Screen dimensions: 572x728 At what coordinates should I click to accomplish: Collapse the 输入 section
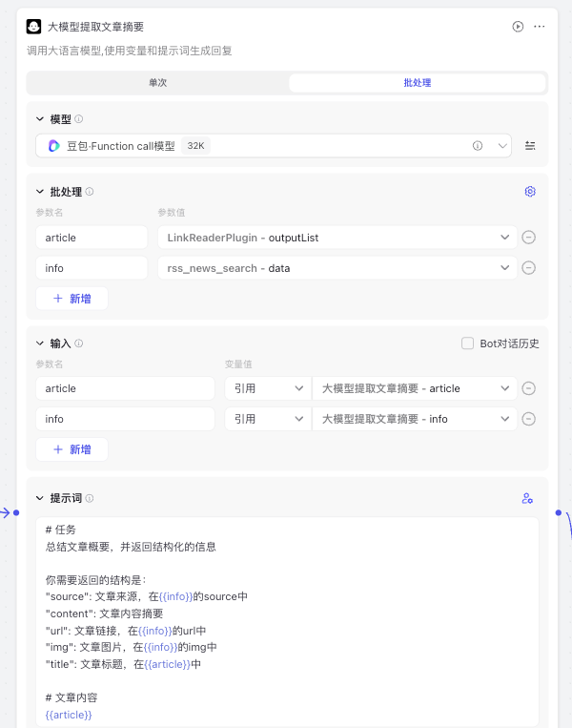coord(40,343)
